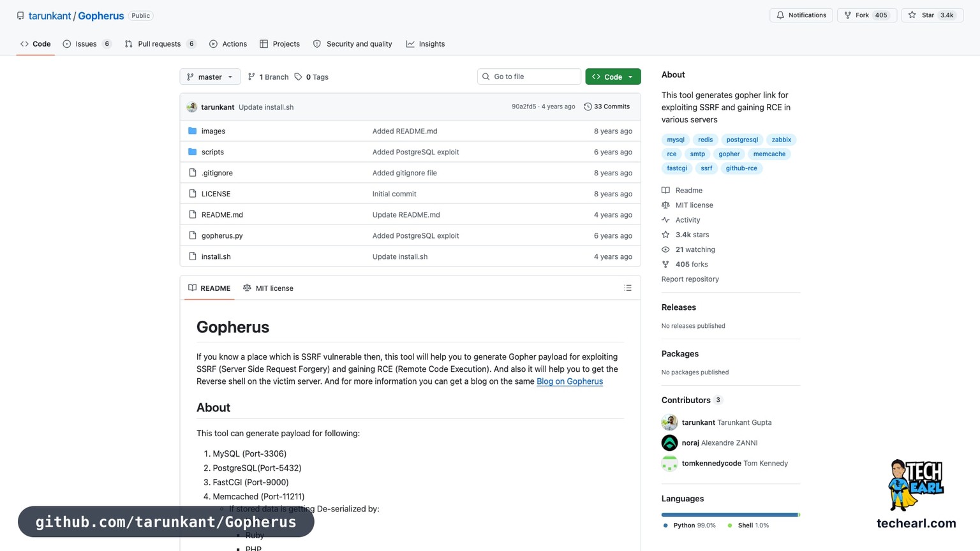Click the scripts folder icon
This screenshot has height=551, width=980.
pyautogui.click(x=193, y=152)
